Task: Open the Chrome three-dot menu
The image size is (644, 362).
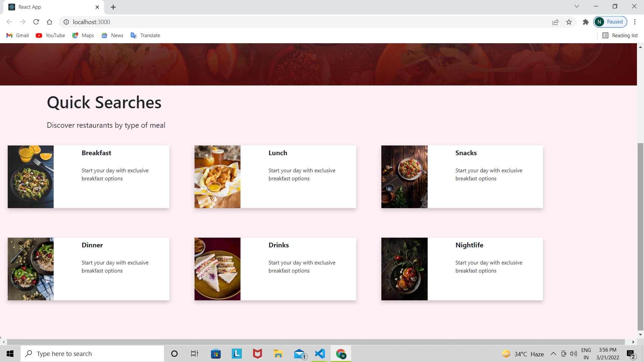Action: 635,22
